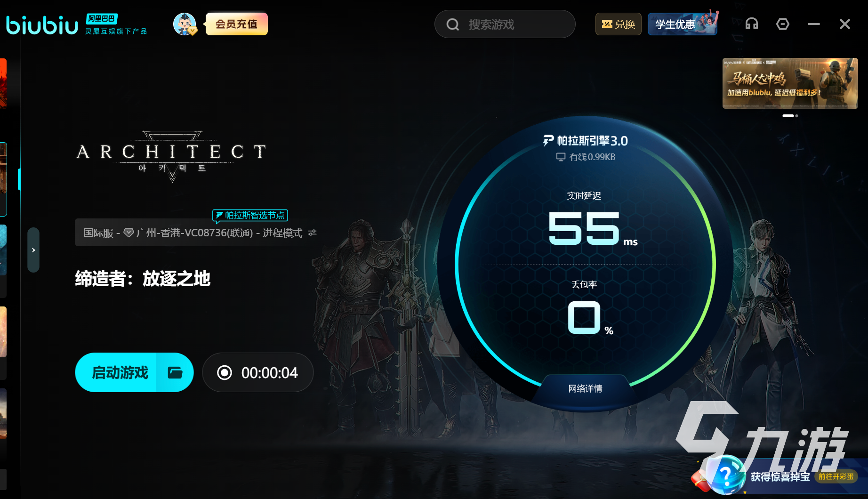Open the user avatar profile
Viewport: 868px width, 499px height.
tap(185, 24)
